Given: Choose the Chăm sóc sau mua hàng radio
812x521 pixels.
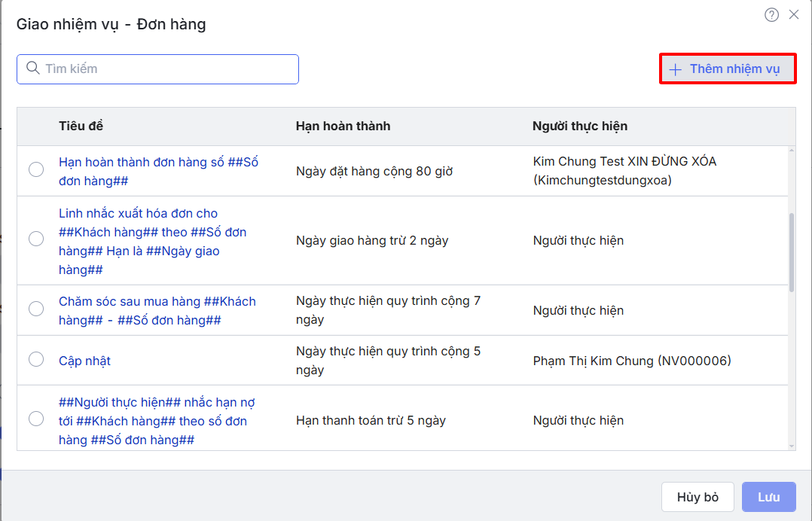Looking at the screenshot, I should click(x=36, y=309).
